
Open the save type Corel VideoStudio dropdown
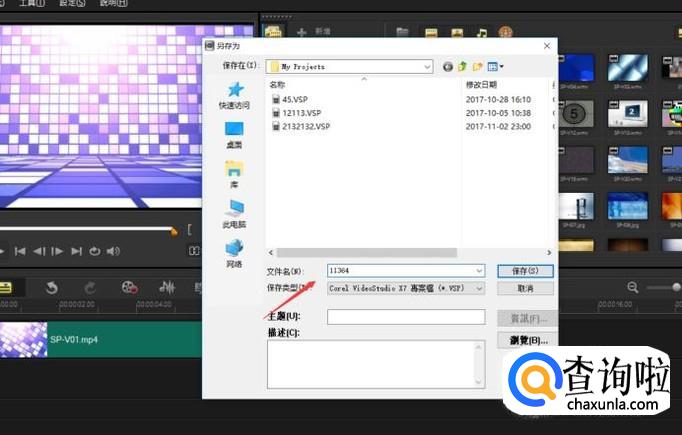[480, 288]
